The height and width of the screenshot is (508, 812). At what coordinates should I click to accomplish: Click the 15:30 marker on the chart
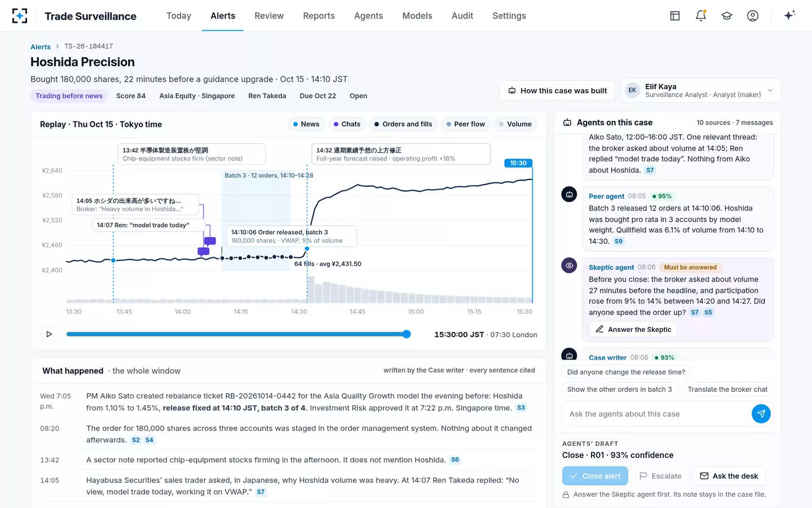click(518, 163)
